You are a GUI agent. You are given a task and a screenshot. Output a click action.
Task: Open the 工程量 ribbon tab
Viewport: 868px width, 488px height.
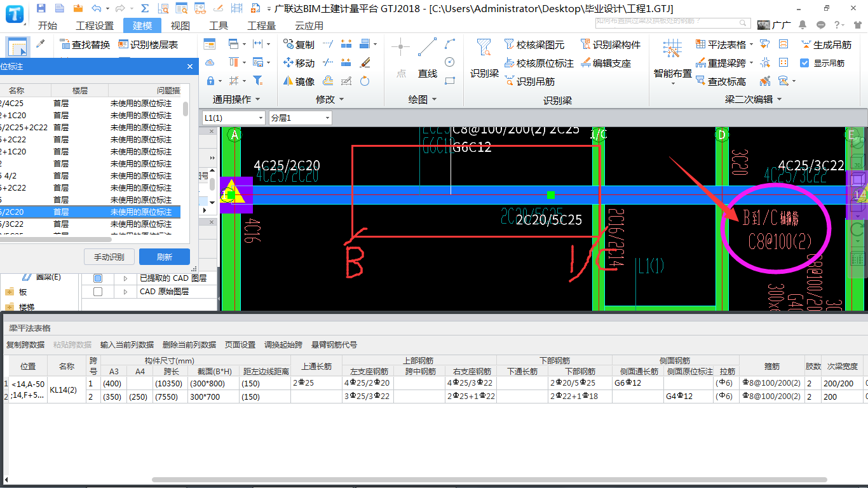(262, 25)
